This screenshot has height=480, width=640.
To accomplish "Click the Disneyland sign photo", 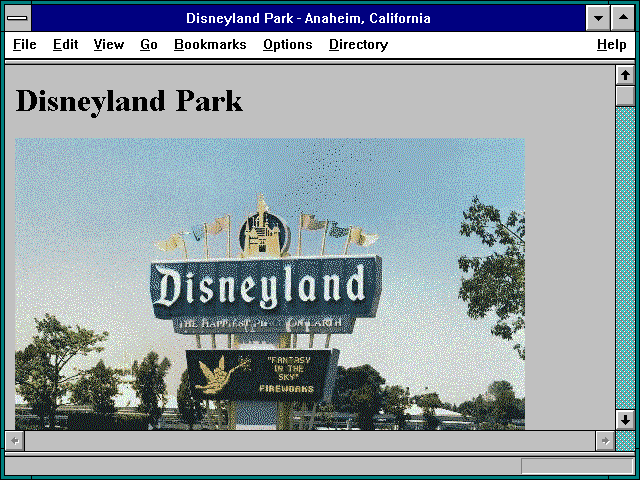I will (270, 284).
